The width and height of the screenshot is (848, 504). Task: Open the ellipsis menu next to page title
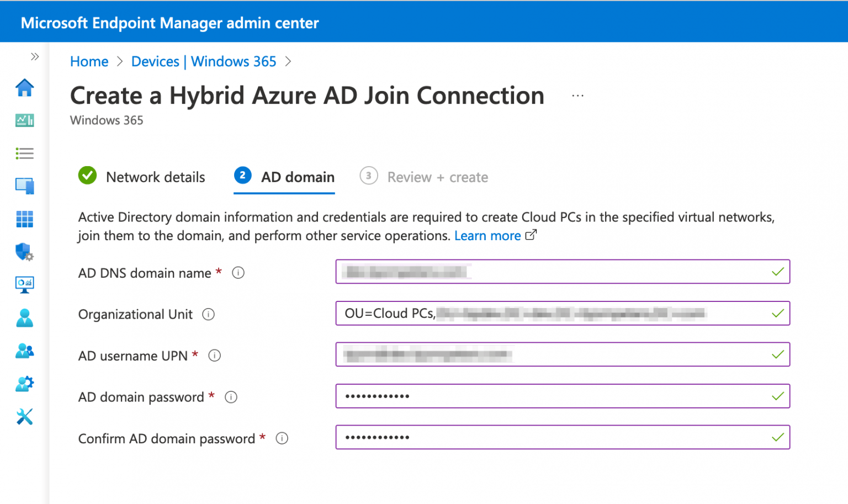577,95
